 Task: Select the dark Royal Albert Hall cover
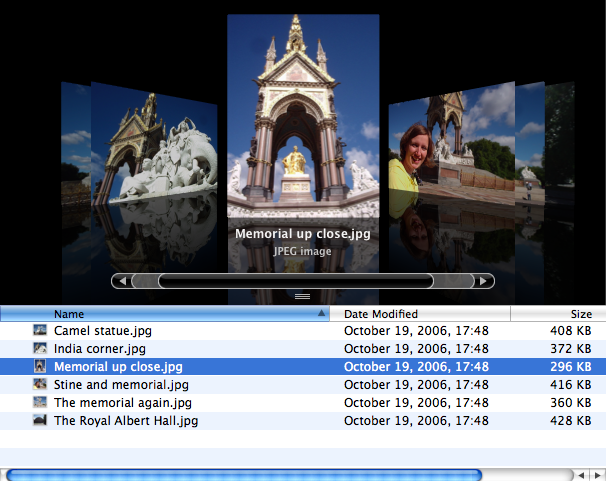[x=560, y=142]
